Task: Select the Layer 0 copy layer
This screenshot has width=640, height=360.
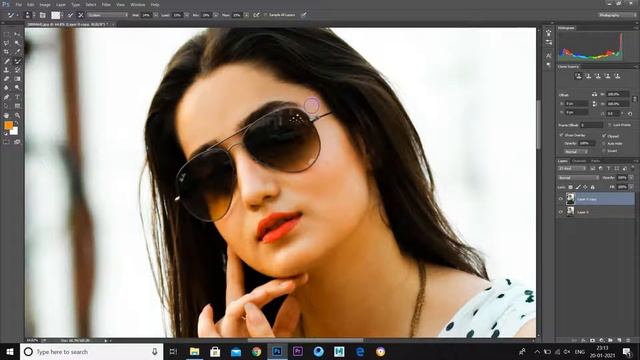Action: (x=599, y=199)
